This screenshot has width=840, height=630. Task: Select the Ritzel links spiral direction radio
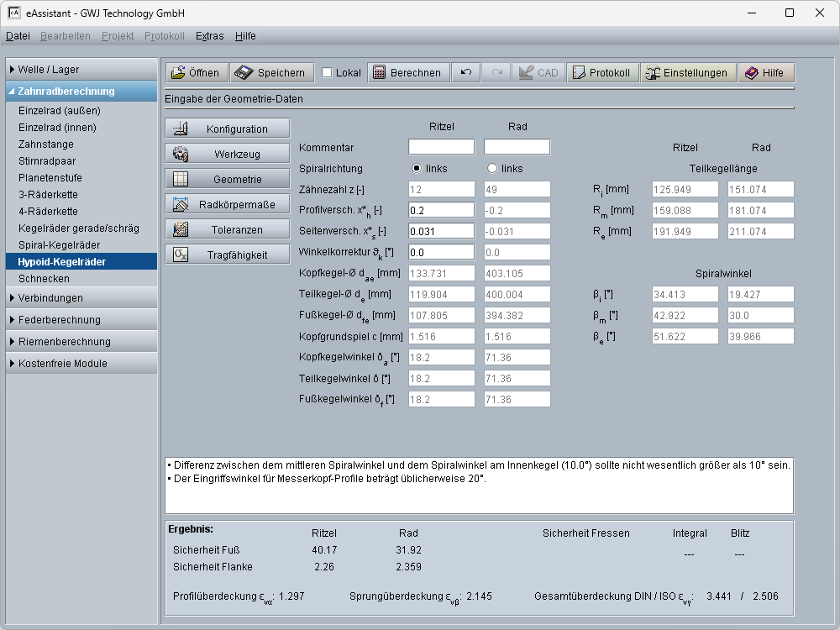point(417,168)
